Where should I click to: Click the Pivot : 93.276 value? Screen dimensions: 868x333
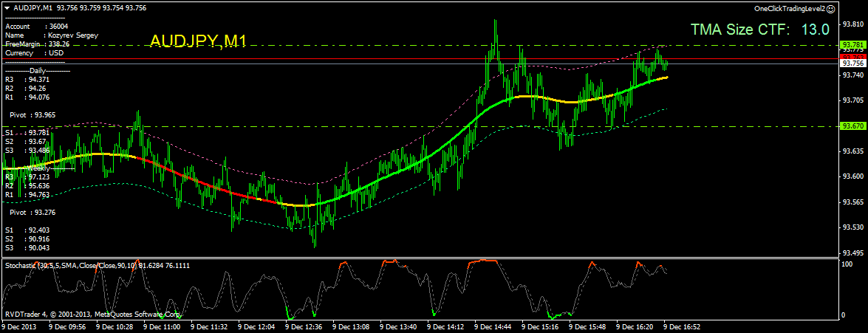pos(33,213)
